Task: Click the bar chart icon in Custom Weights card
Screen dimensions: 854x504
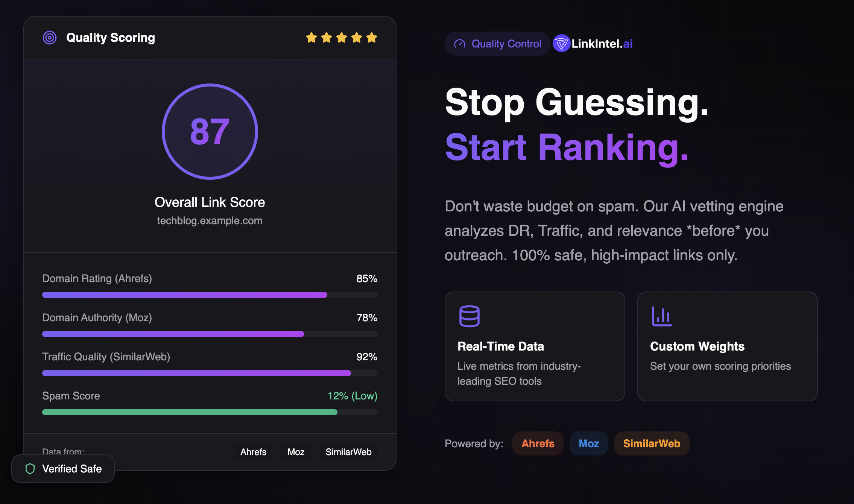Action: (661, 316)
